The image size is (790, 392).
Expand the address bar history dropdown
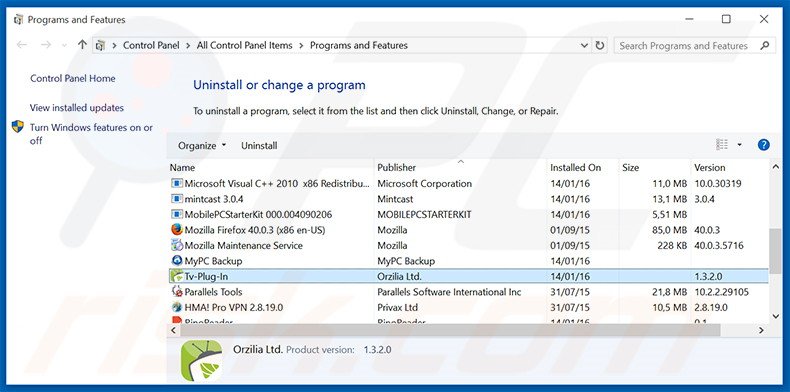pos(584,45)
